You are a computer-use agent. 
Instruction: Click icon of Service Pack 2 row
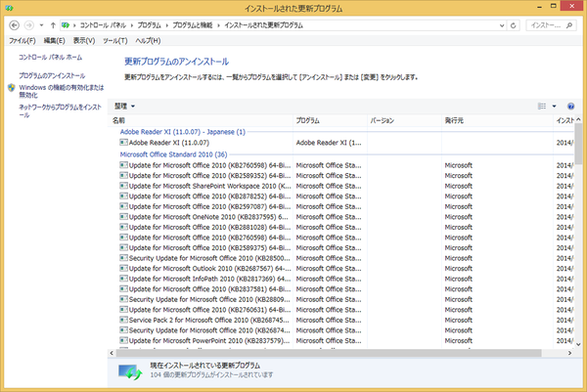click(123, 320)
